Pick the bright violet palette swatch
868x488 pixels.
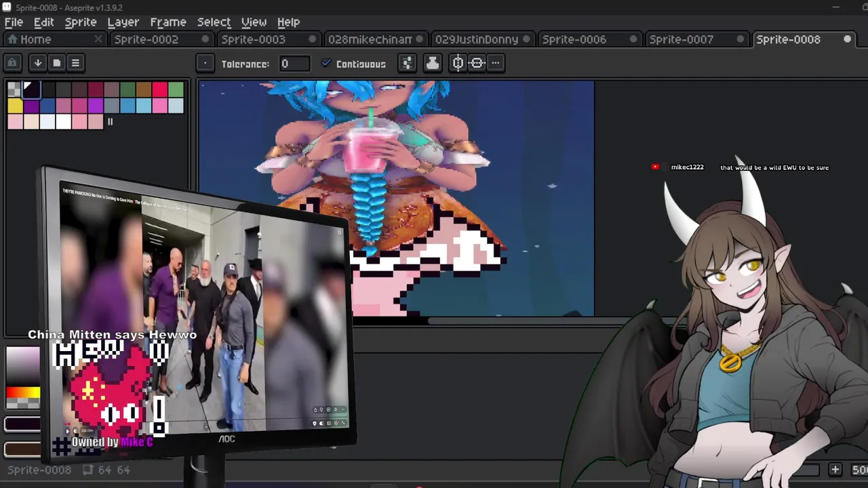click(96, 106)
